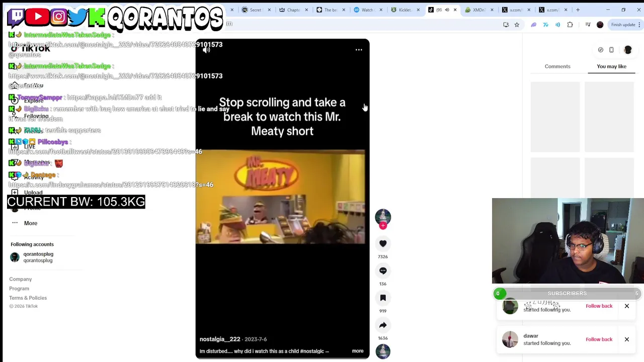
Task: Switch to the Comments tab
Action: (557, 66)
